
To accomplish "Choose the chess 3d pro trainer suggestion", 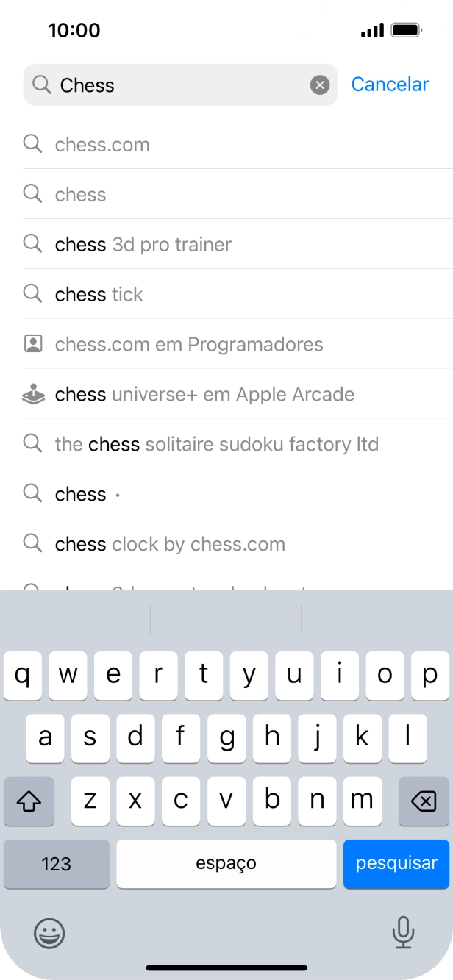I will (143, 245).
